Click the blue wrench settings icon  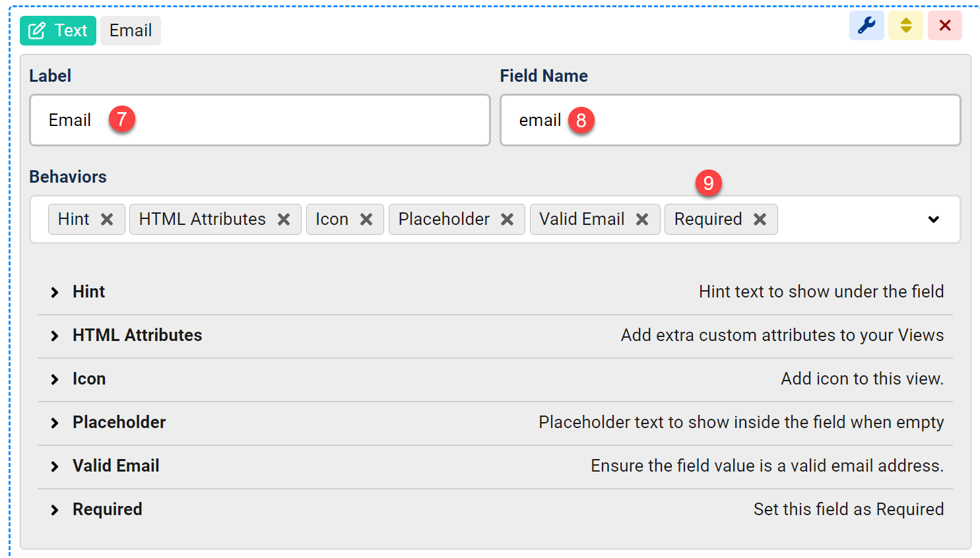[866, 26]
